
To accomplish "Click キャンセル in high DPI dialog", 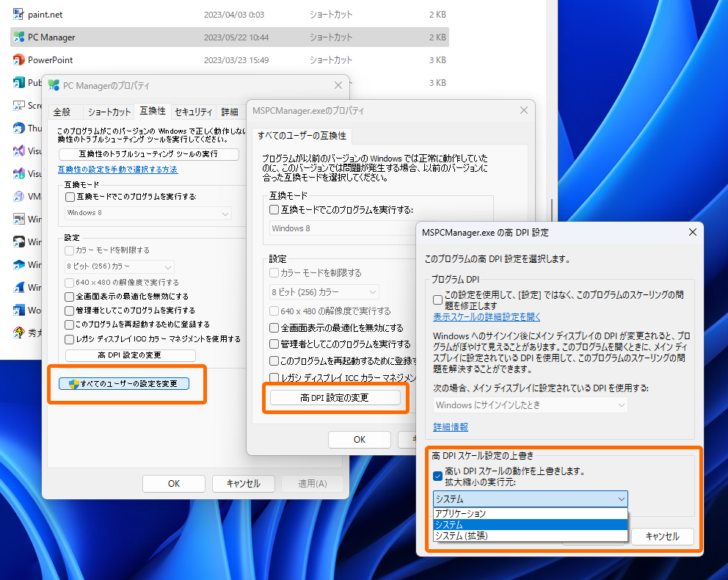I will tap(662, 537).
